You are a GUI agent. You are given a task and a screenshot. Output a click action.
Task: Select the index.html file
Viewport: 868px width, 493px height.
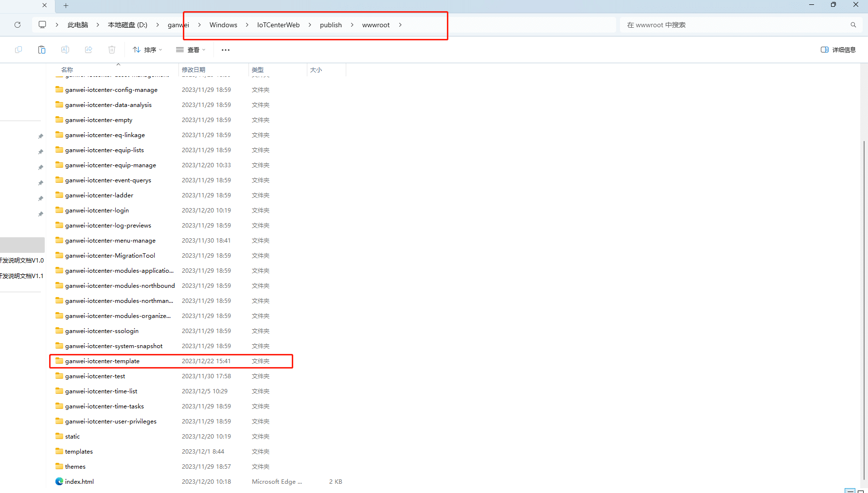point(79,482)
